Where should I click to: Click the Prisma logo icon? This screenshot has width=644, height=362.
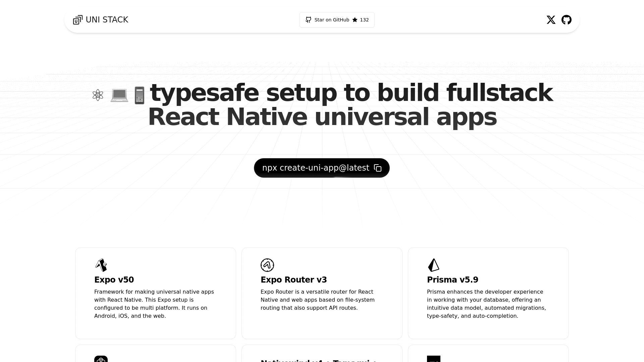[433, 265]
